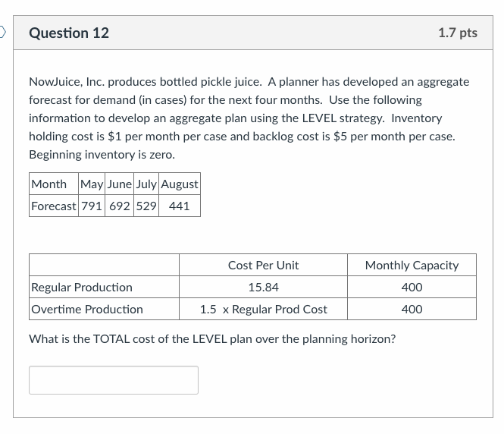Click the 1.7 pts label

click(x=458, y=33)
